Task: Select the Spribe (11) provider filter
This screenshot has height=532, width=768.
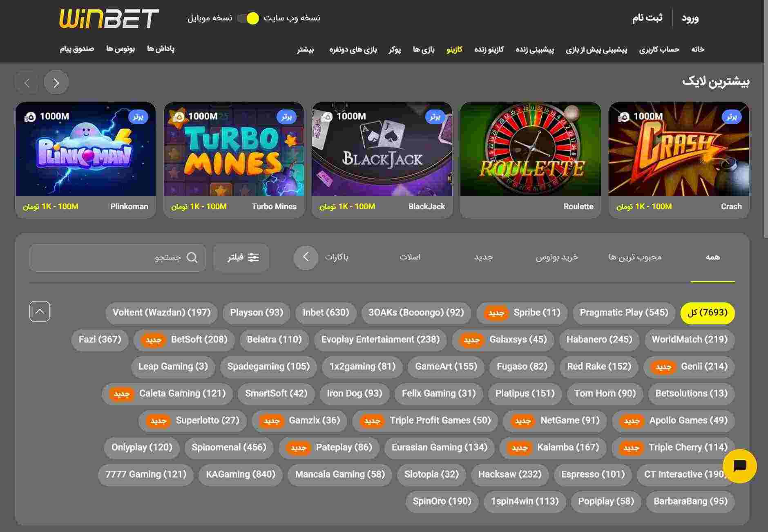Action: pyautogui.click(x=522, y=313)
